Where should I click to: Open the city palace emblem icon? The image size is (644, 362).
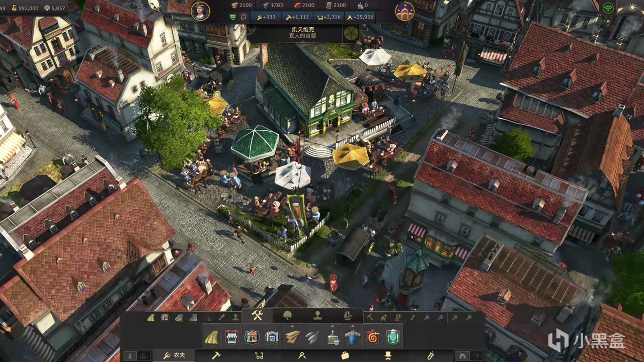coord(405,11)
